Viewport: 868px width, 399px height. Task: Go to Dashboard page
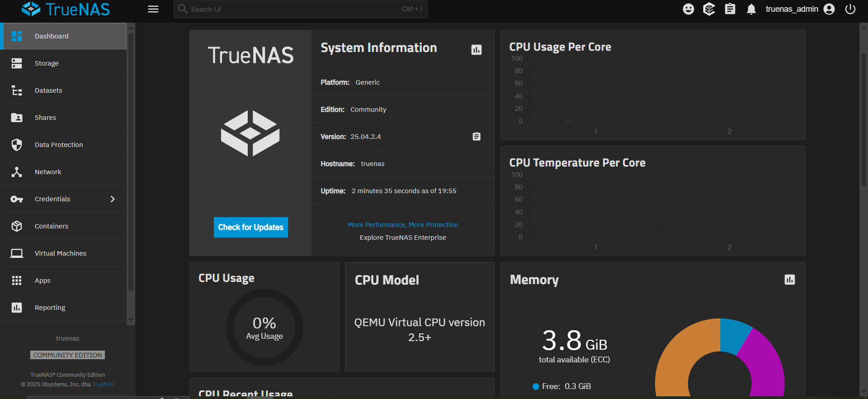pos(64,36)
